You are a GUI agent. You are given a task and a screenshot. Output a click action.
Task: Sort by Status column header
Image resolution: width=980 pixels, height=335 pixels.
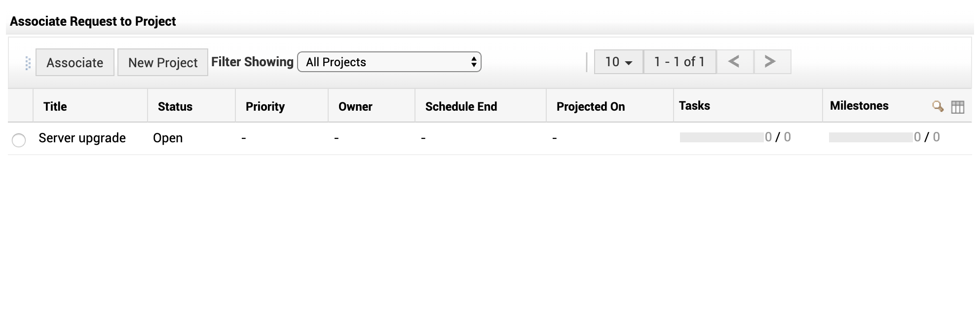[175, 106]
